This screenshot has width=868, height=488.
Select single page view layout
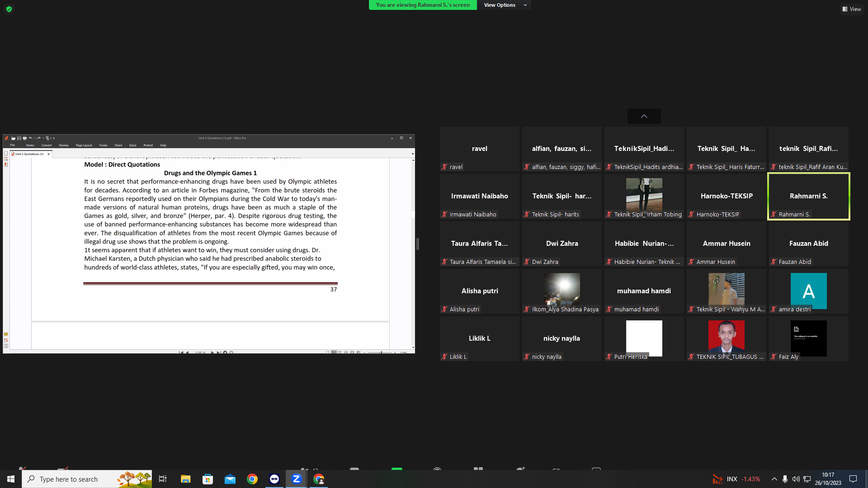coord(328,352)
